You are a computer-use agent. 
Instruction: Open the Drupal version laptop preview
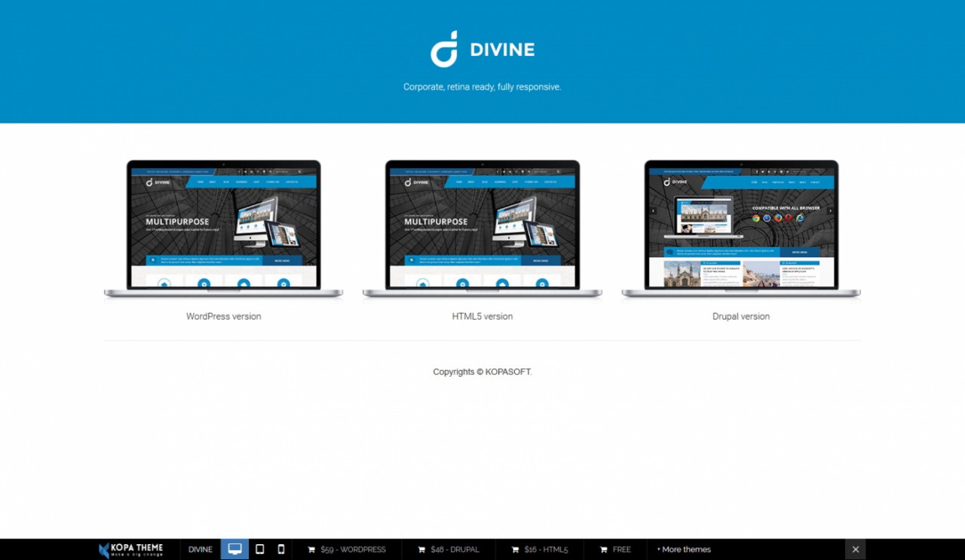pos(741,229)
